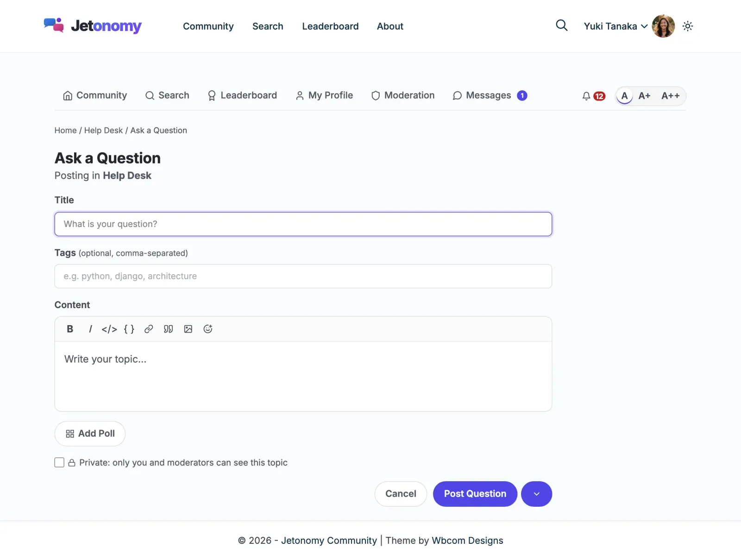Viewport: 741px width, 560px height.
Task: Cancel the question form
Action: [x=401, y=494]
